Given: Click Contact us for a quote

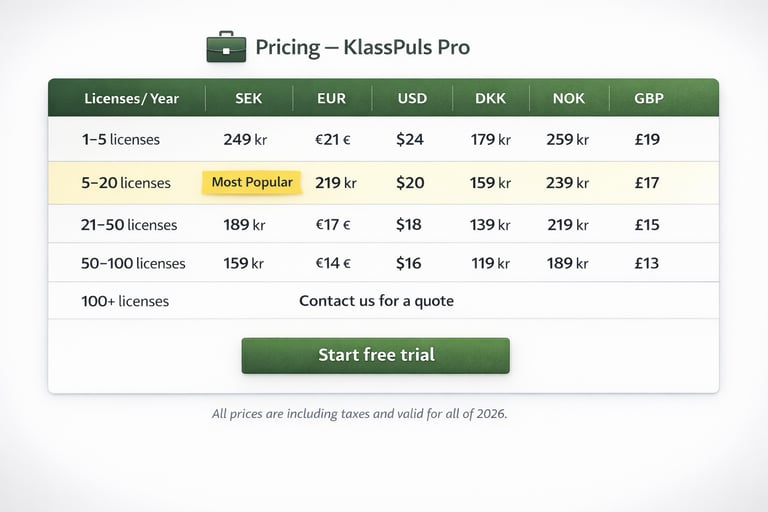Looking at the screenshot, I should [x=376, y=300].
